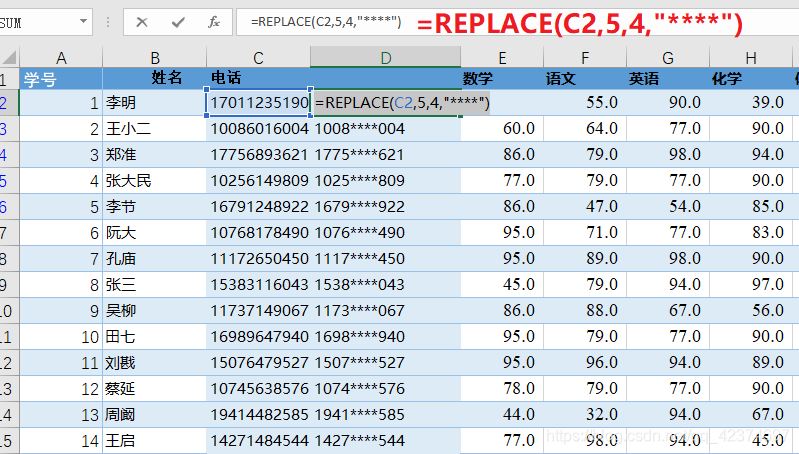Select column B header
Image resolution: width=799 pixels, height=454 pixels.
pyautogui.click(x=155, y=58)
